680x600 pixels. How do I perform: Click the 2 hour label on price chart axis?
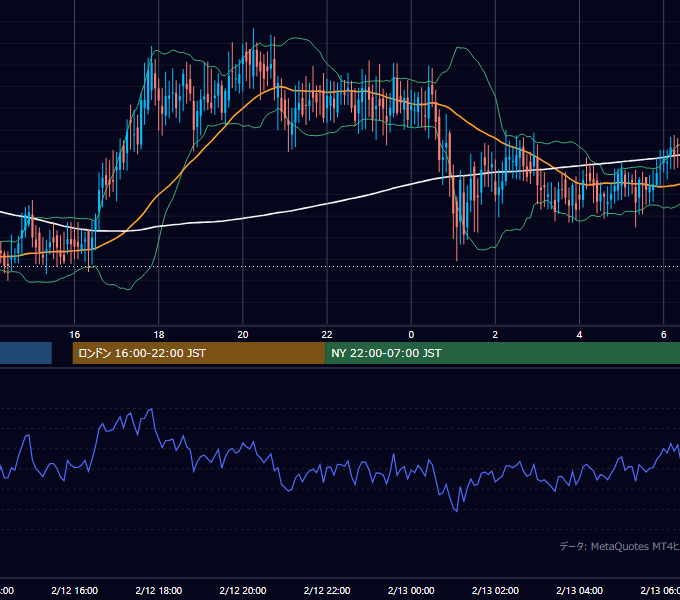pos(495,335)
